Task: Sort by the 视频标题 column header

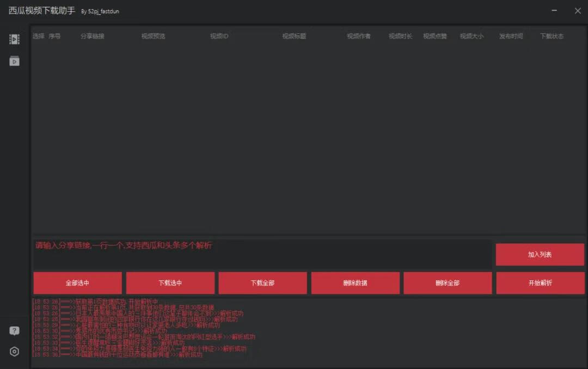Action: point(294,36)
